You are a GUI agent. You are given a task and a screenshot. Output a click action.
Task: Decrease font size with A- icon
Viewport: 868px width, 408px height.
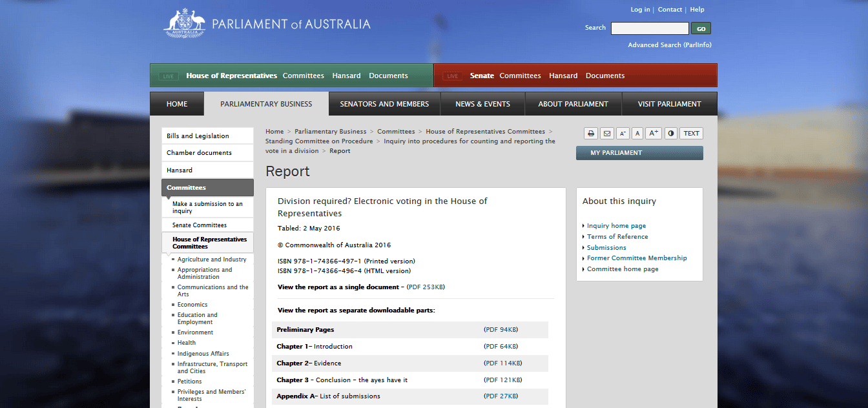tap(623, 134)
